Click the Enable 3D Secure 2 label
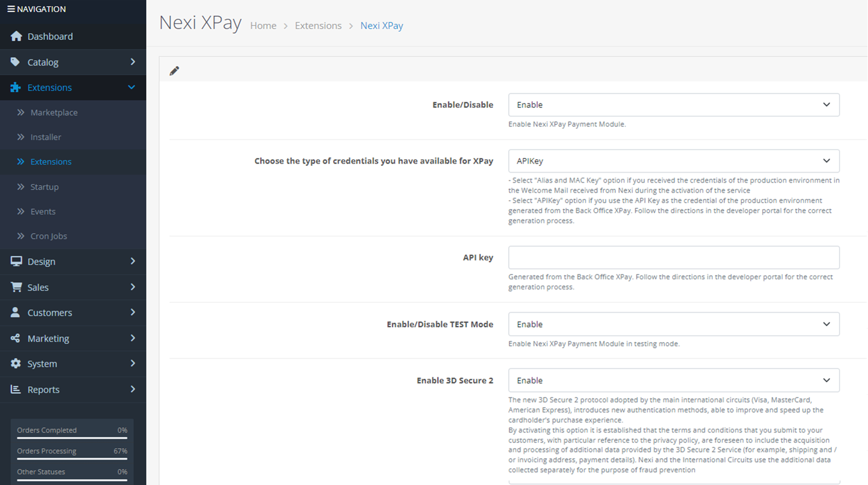868x485 pixels. point(455,380)
